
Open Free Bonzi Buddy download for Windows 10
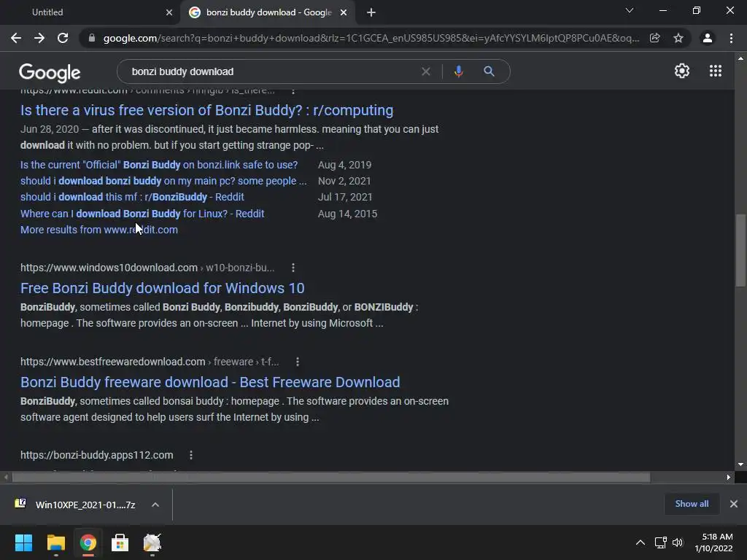click(163, 288)
